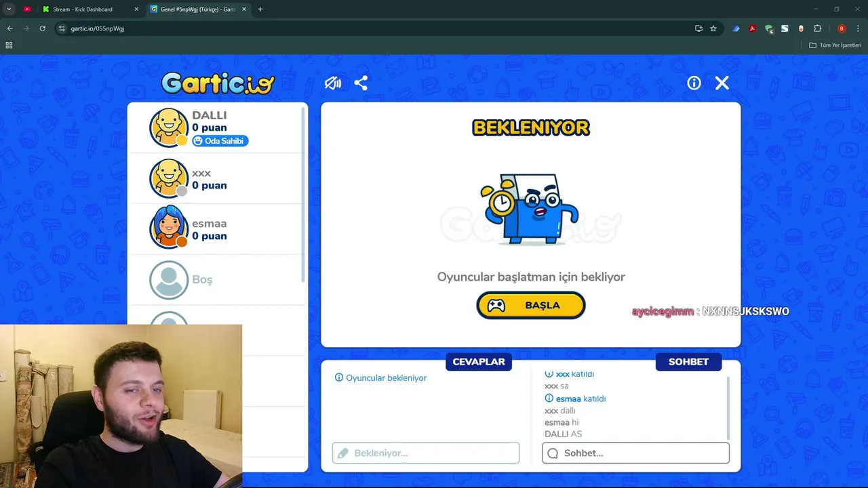Select esmaa's player avatar
Screen dimensions: 868x488
pos(169,228)
